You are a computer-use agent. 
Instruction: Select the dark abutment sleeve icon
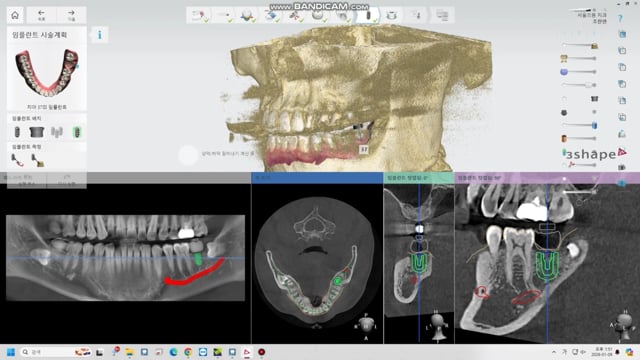coord(37,132)
